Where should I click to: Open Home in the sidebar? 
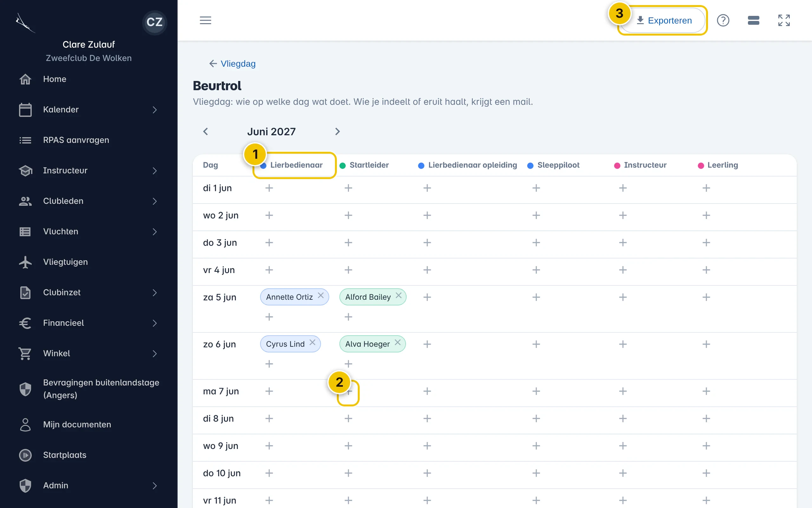[x=88, y=79]
